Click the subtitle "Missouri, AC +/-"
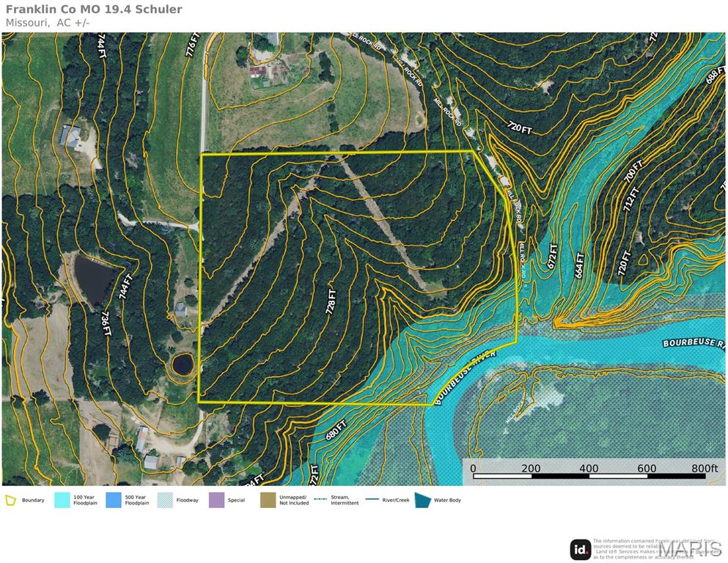 48,23
